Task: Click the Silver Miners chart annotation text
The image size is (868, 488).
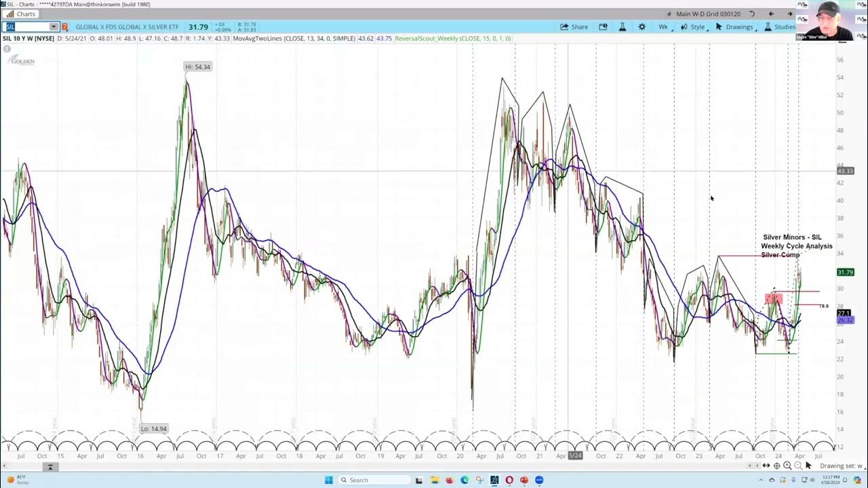Action: [796, 246]
